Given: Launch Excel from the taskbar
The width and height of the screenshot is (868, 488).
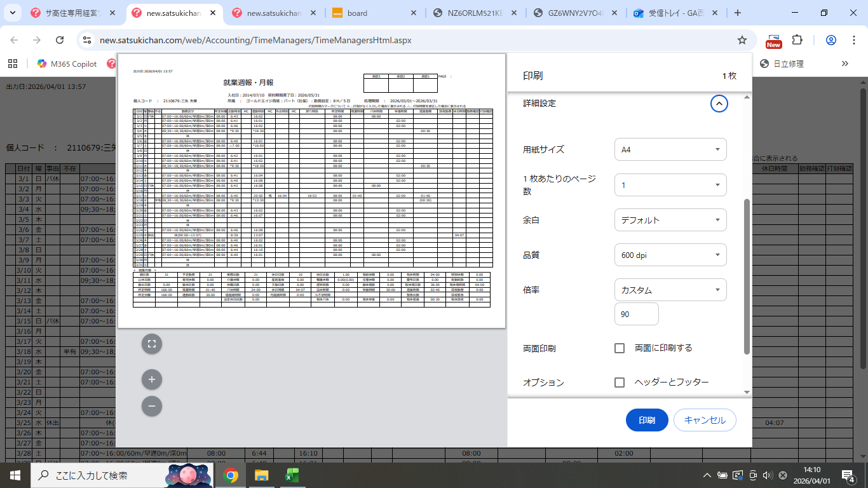Looking at the screenshot, I should click(292, 475).
